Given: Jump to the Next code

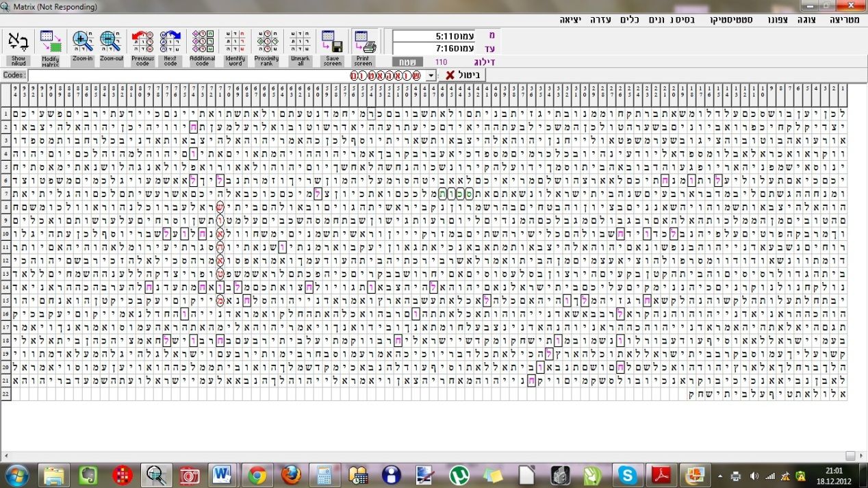Looking at the screenshot, I should tap(170, 42).
